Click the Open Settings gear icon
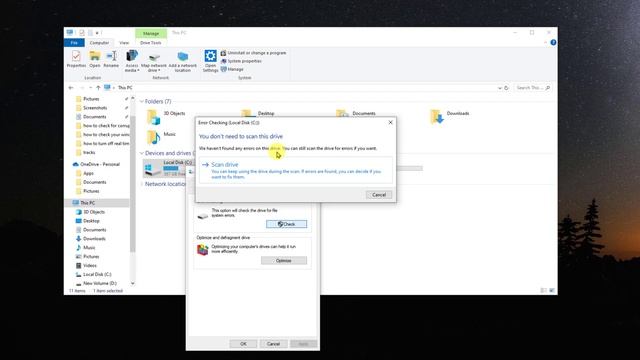Screen dimensions: 640x360 click(210, 61)
